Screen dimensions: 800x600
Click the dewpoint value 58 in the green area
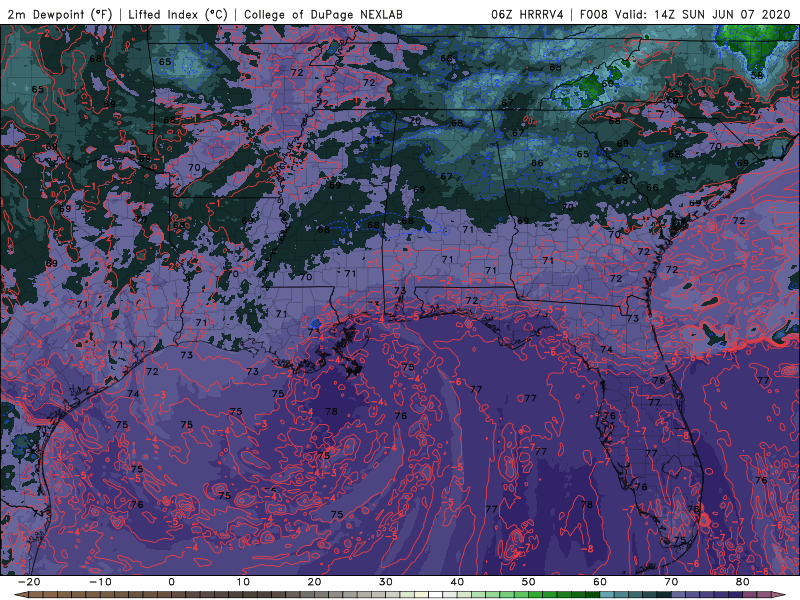pyautogui.click(x=757, y=75)
